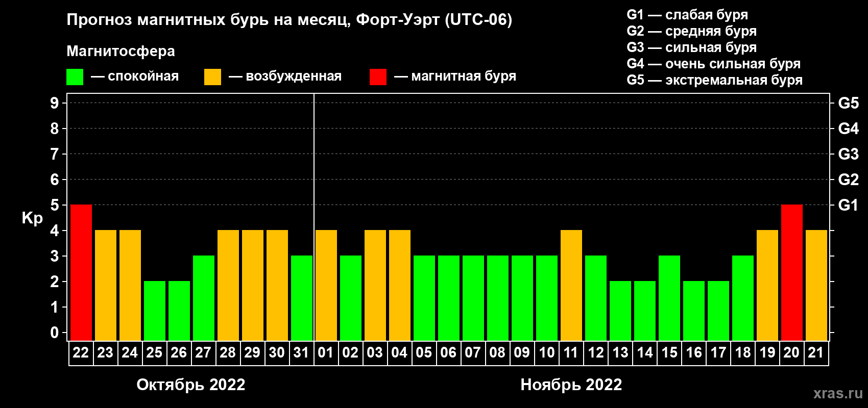Click the orange excited magnetosphere legend swatch
The image size is (868, 408).
tap(212, 77)
